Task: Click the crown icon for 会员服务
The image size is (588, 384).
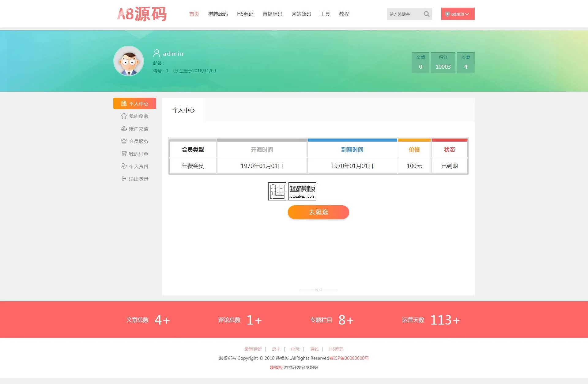Action: coord(124,141)
